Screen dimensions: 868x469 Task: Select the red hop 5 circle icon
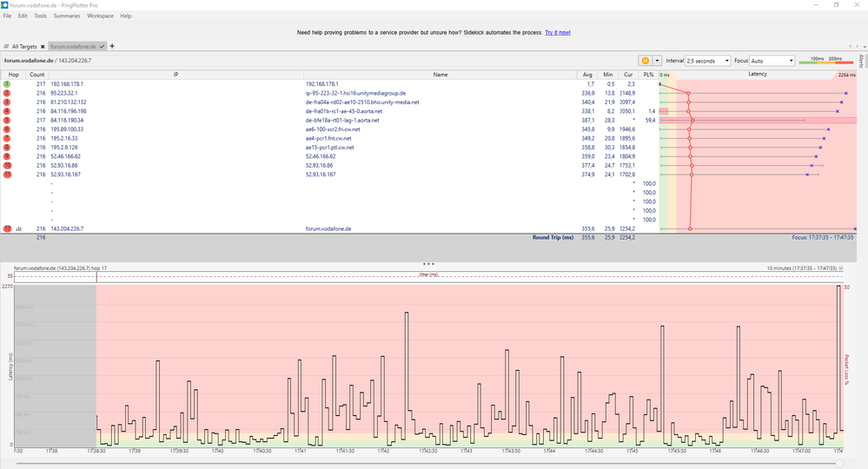coord(6,120)
